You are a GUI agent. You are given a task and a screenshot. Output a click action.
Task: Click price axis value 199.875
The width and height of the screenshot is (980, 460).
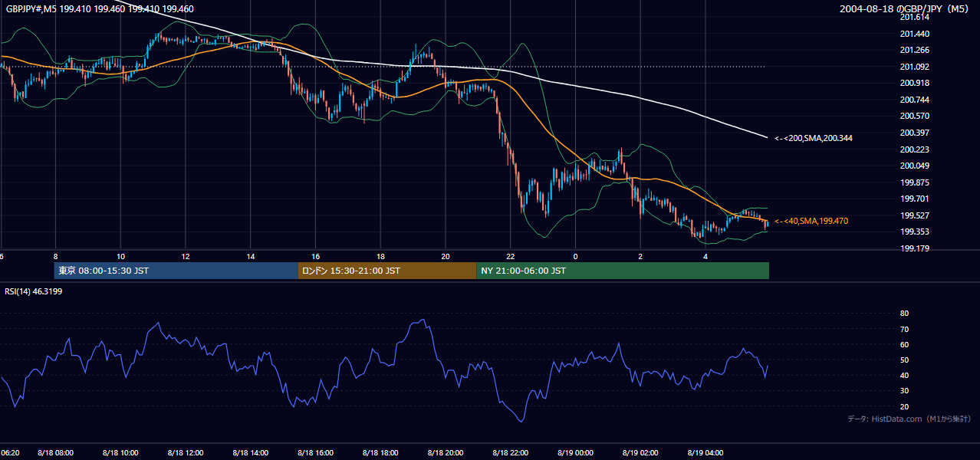915,182
